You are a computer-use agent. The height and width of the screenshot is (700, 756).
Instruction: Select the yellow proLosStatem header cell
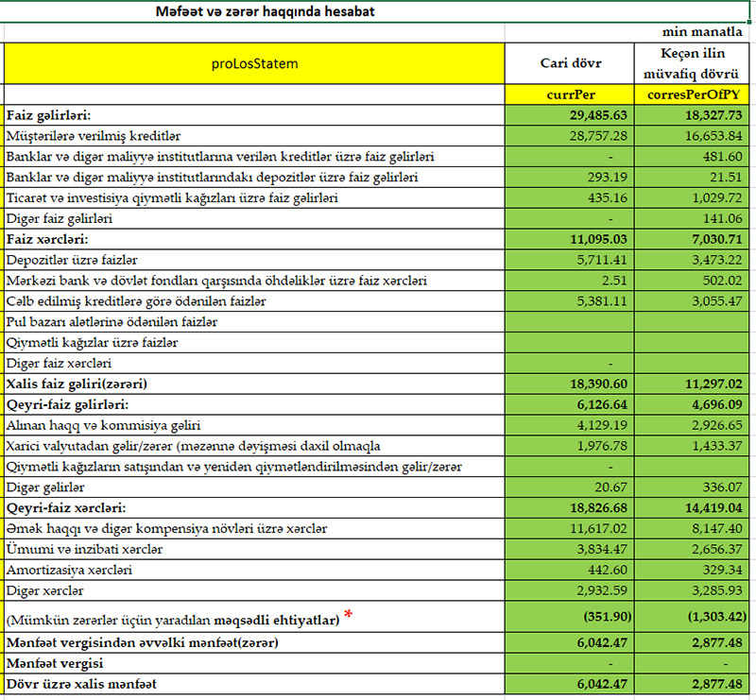pos(254,63)
